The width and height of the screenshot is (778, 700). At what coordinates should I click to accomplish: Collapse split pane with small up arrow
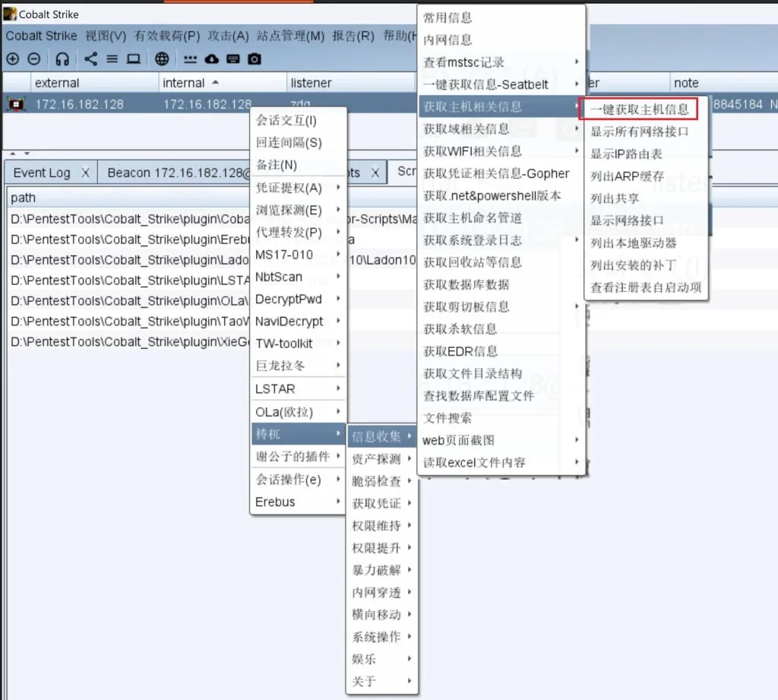tap(13, 154)
